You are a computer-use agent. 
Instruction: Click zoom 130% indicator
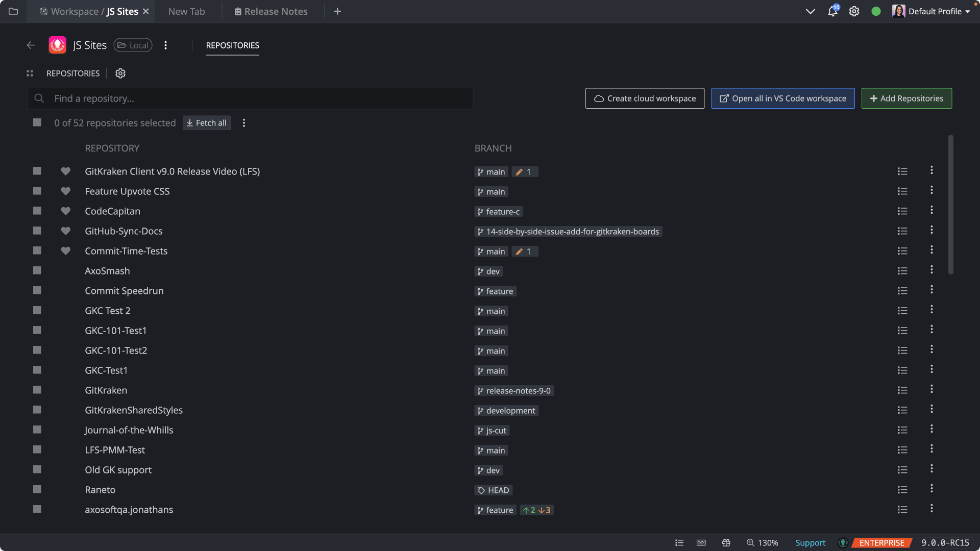[762, 543]
